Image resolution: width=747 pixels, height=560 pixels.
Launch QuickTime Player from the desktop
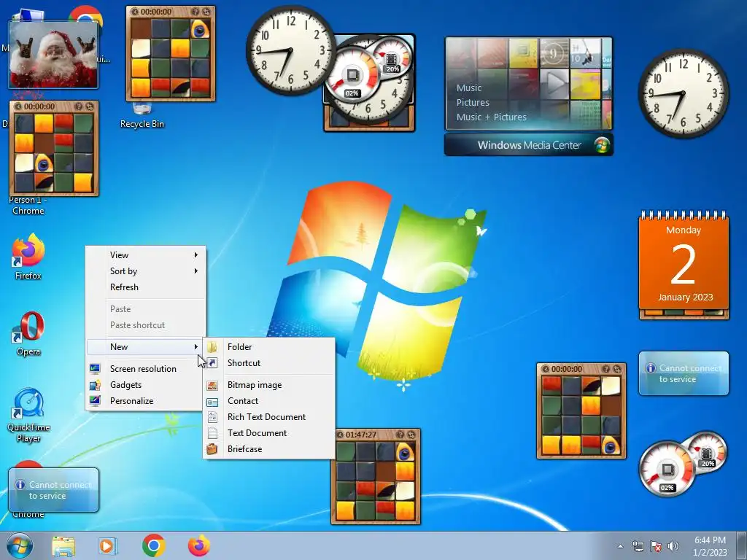[28, 415]
